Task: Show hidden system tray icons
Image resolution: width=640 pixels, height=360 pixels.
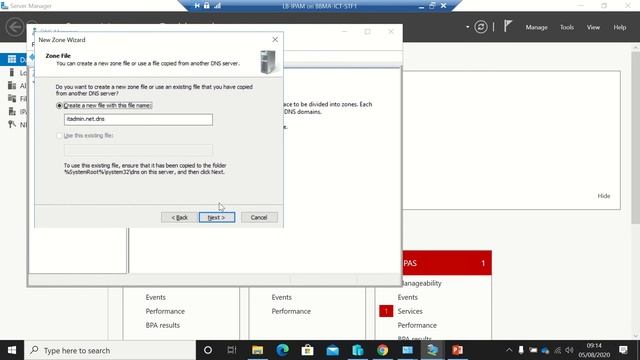Action: (x=509, y=350)
